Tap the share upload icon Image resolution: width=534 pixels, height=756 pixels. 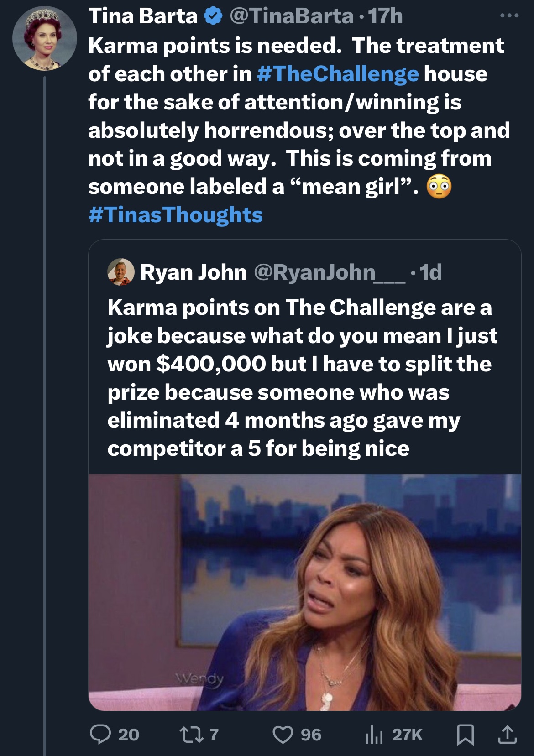pos(507,734)
